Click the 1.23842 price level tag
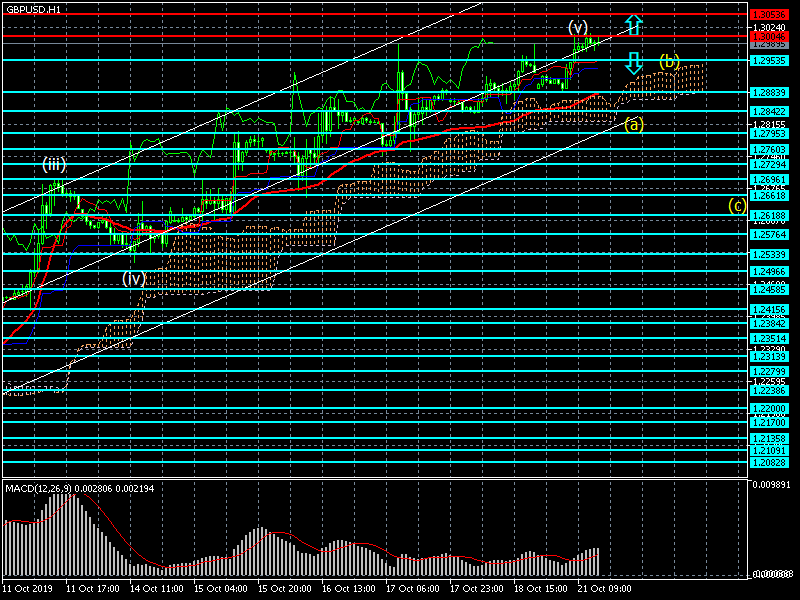 tap(770, 324)
